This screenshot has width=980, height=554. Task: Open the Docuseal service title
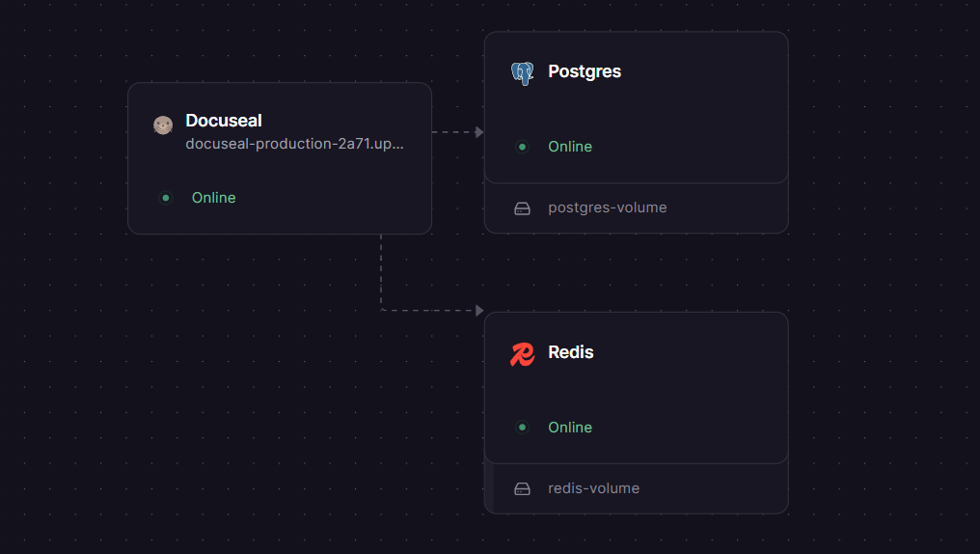224,120
